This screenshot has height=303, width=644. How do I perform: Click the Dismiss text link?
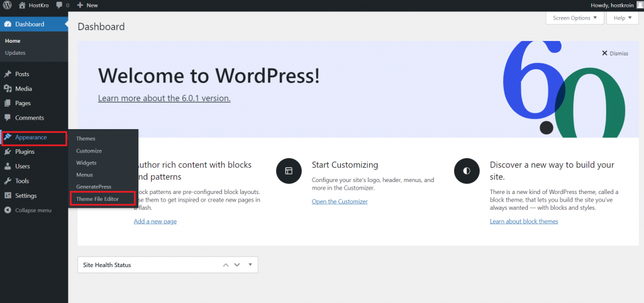[619, 54]
